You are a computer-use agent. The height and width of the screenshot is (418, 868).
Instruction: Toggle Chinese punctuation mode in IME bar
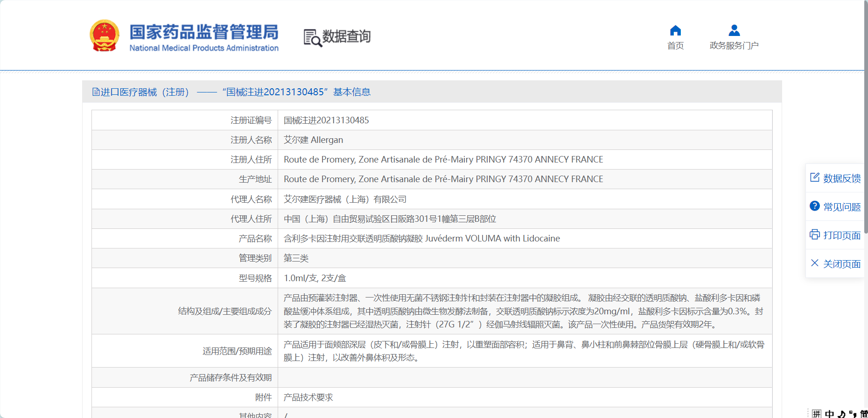pos(853,414)
